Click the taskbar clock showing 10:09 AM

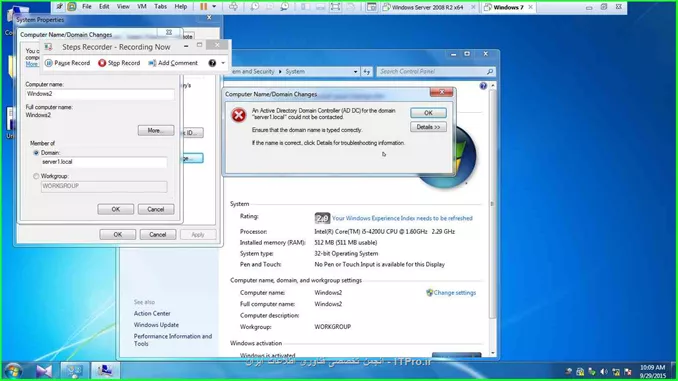tap(652, 371)
